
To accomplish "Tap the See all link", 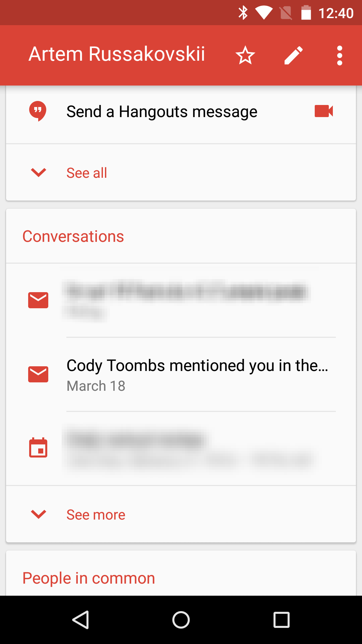I will 87,173.
